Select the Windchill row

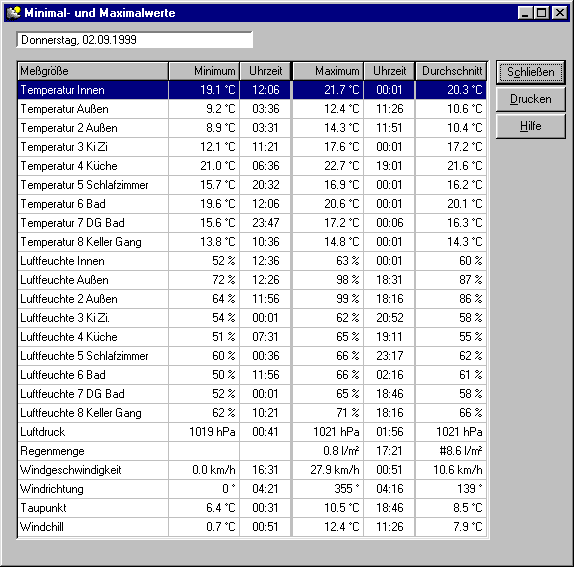pyautogui.click(x=252, y=528)
